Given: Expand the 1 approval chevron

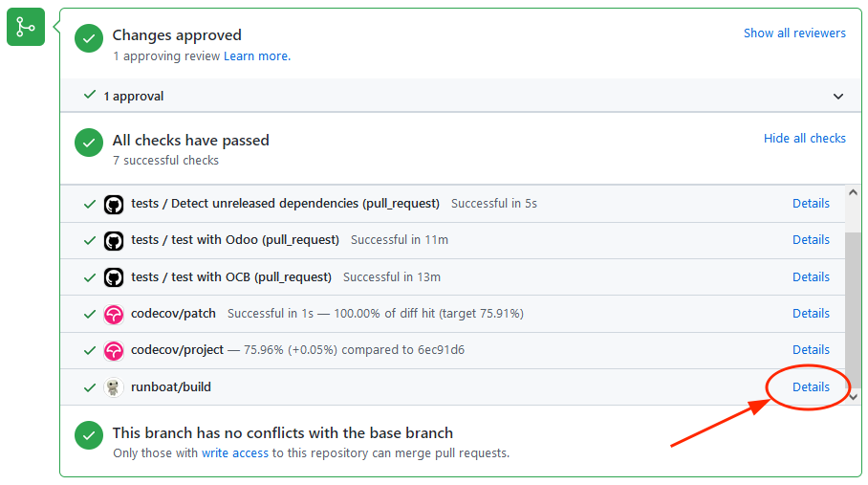Looking at the screenshot, I should tap(838, 97).
